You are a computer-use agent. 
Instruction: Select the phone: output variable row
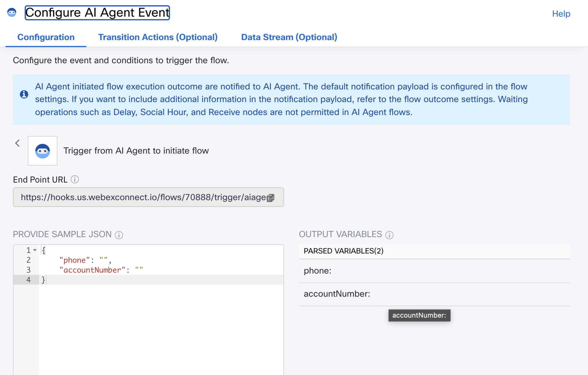coord(434,271)
